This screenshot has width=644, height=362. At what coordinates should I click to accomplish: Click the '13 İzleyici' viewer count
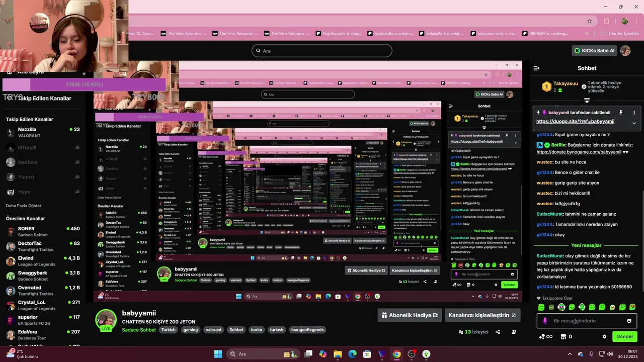click(473, 332)
